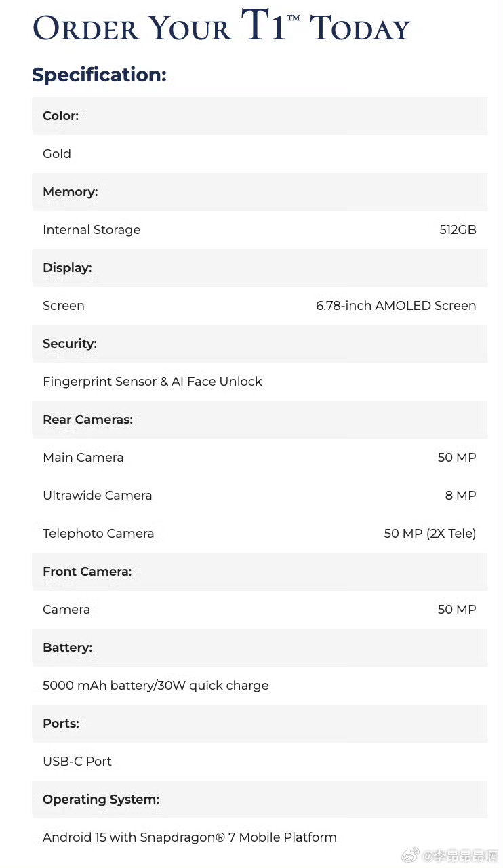The width and height of the screenshot is (503, 868).
Task: Click the Ultrawide Camera 8 MP value
Action: pyautogui.click(x=461, y=496)
